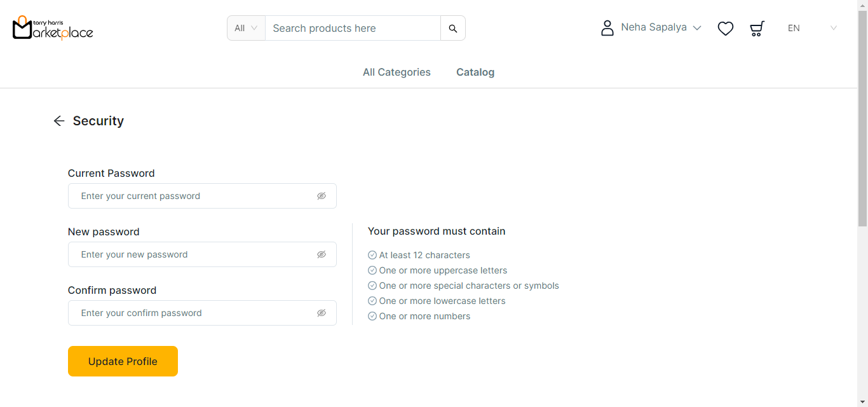Open the shopping cart icon
Viewport: 868px width, 407px height.
pyautogui.click(x=757, y=28)
